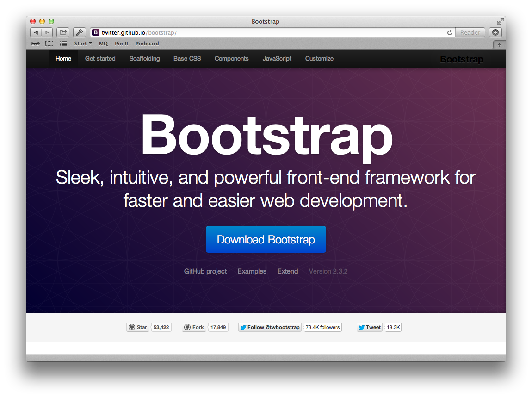Go forward with the Safari forward arrow

tap(47, 32)
